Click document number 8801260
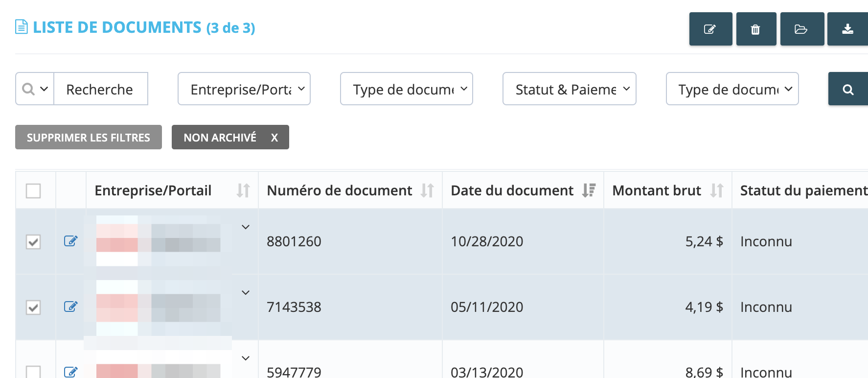The height and width of the screenshot is (378, 868). tap(294, 241)
